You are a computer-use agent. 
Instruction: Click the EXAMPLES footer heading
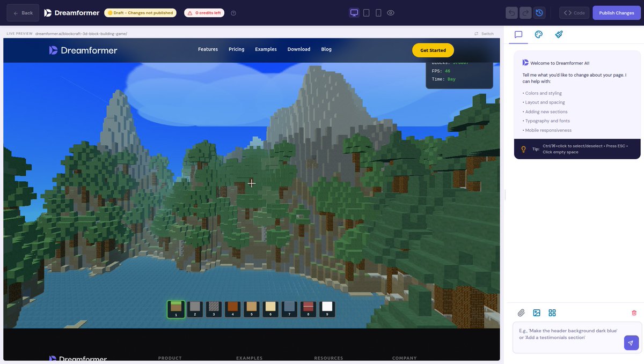coord(250,358)
